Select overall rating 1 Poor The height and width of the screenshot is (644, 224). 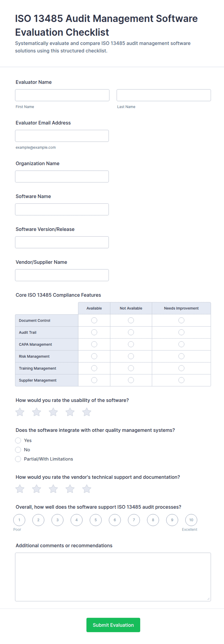(x=19, y=520)
